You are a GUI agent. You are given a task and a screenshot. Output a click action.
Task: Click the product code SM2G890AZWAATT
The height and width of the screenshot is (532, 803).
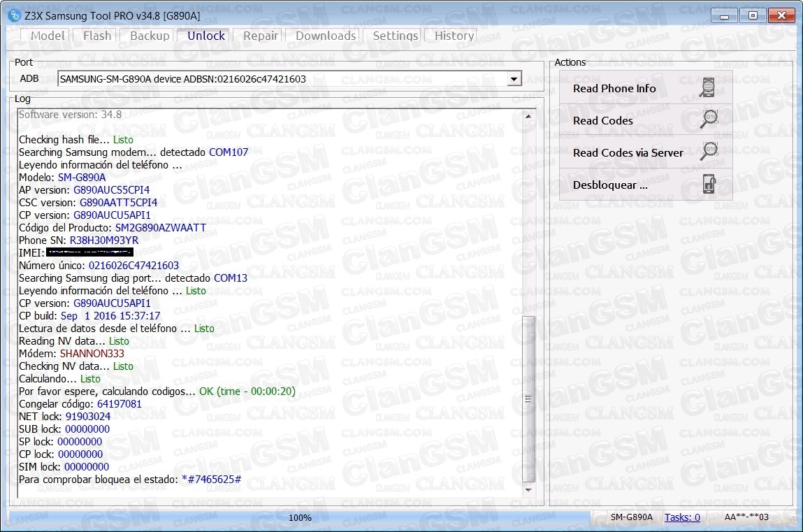pyautogui.click(x=161, y=228)
